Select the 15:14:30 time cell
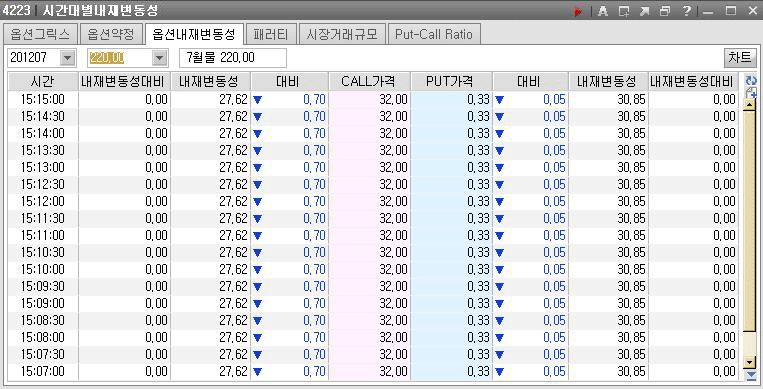 tap(43, 117)
